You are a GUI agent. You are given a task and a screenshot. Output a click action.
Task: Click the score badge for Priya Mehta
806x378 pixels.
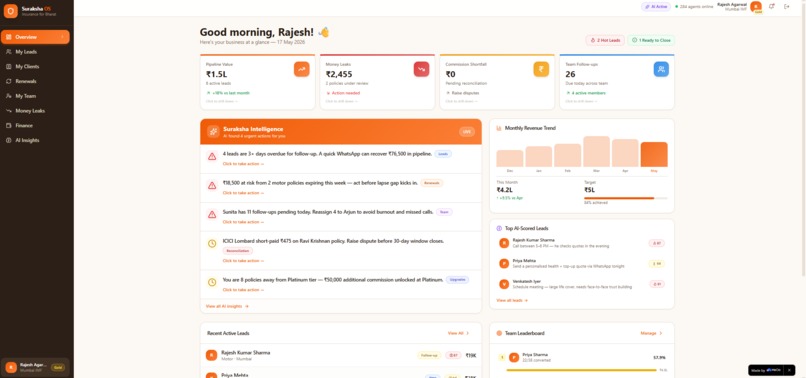point(656,264)
